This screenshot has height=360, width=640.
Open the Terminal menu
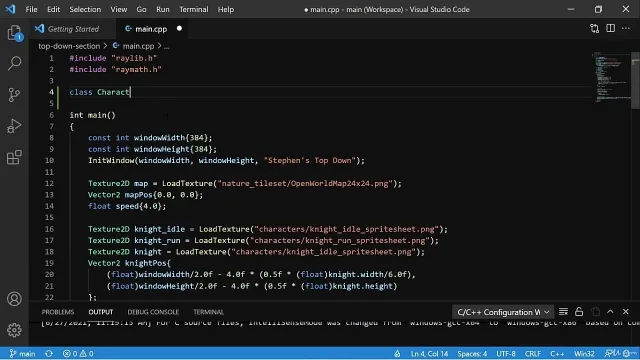tap(193, 9)
